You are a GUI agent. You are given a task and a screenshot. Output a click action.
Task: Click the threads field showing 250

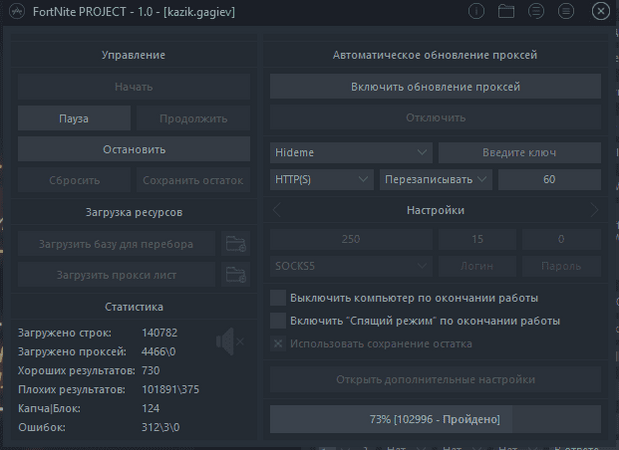pos(351,239)
